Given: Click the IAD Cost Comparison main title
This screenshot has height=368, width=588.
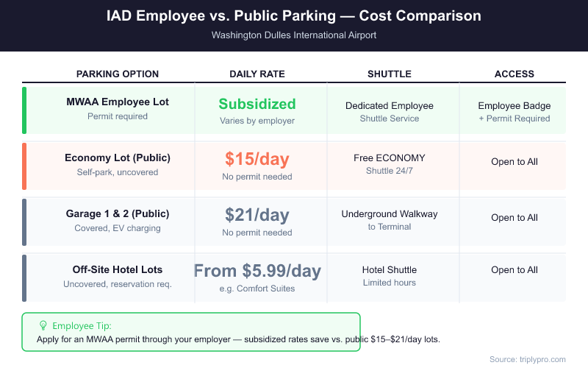Looking at the screenshot, I should [294, 17].
